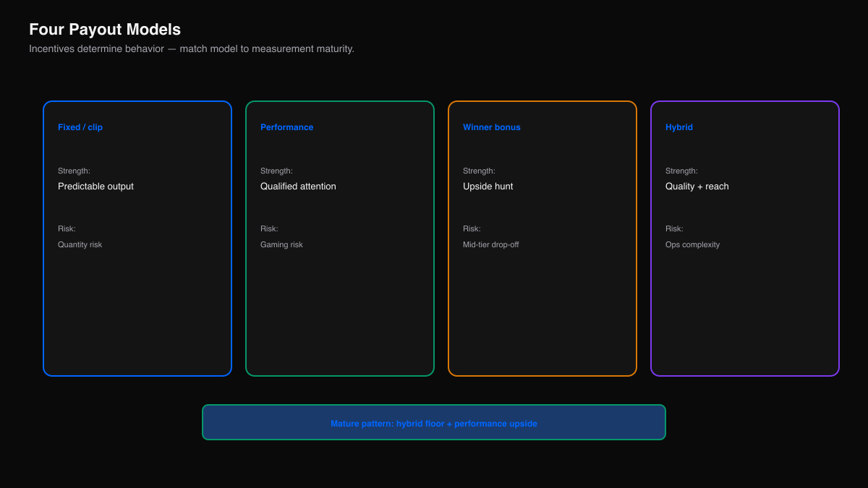This screenshot has height=488, width=868.
Task: Select the Ops complexity label
Action: (693, 245)
